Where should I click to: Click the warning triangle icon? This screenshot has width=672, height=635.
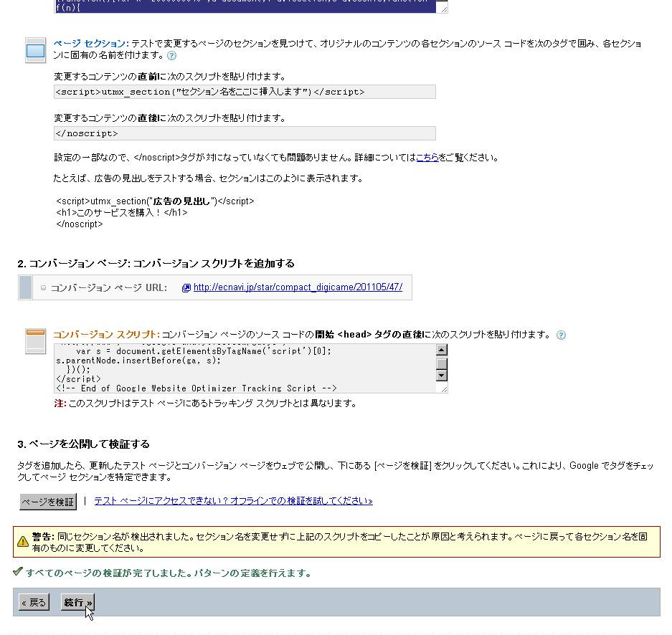(x=23, y=541)
